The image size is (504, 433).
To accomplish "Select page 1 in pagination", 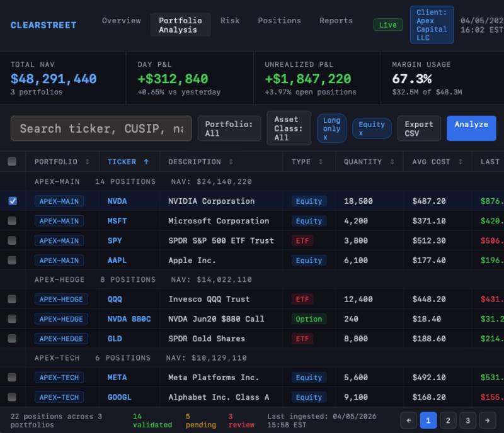I will [428, 420].
